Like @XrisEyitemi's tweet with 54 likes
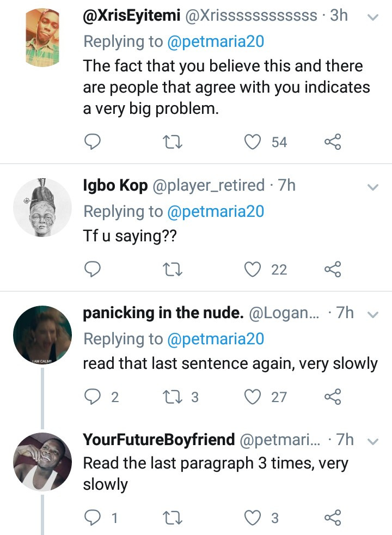The width and height of the screenshot is (392, 535). click(x=252, y=142)
